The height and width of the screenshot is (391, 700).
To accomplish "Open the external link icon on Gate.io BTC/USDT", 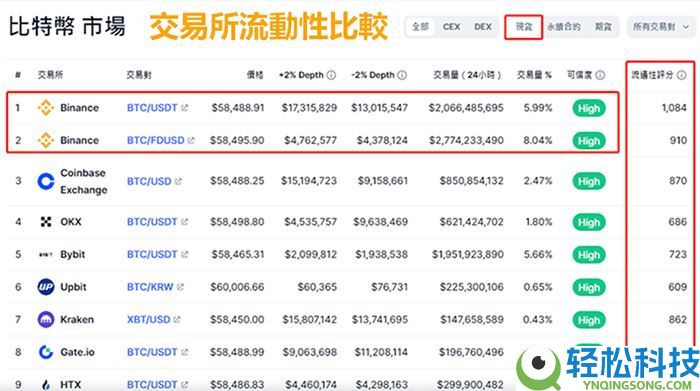I will point(184,352).
